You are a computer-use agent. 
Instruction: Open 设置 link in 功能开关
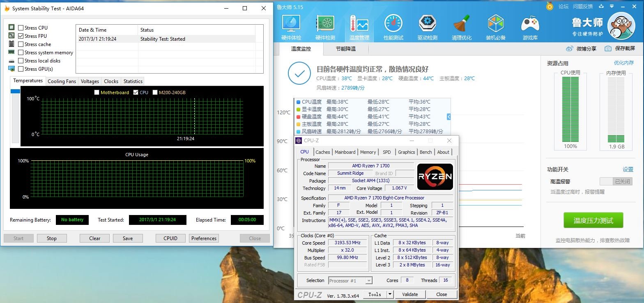pos(628,169)
